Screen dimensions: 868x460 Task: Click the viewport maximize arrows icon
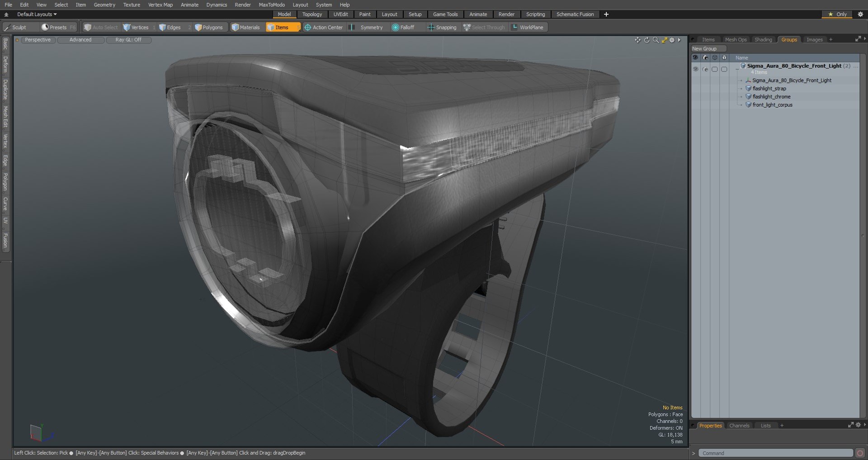coord(664,40)
